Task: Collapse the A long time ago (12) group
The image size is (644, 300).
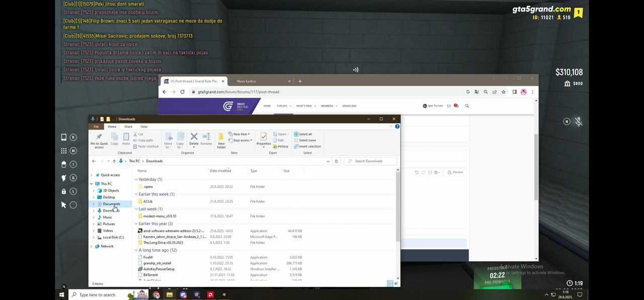Action: tap(136, 250)
